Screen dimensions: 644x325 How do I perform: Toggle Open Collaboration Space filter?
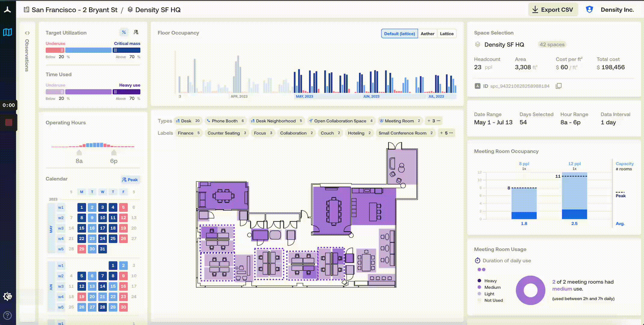click(341, 121)
